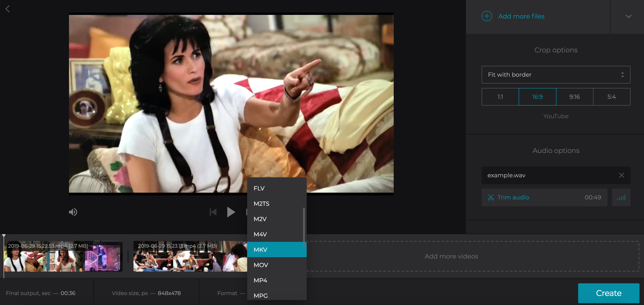Click the plus icon beside Add more files

(487, 16)
